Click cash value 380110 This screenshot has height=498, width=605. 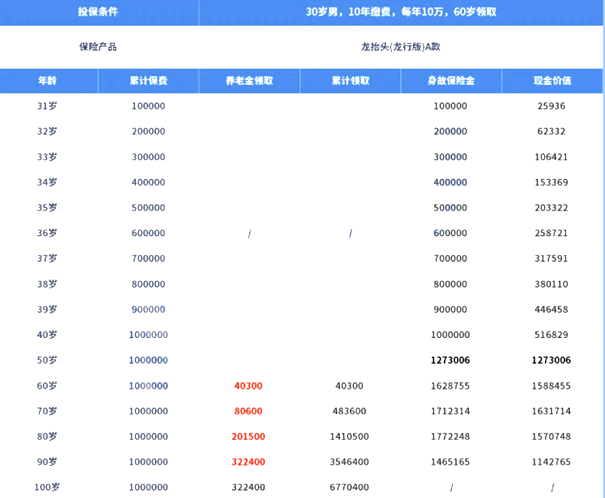551,284
